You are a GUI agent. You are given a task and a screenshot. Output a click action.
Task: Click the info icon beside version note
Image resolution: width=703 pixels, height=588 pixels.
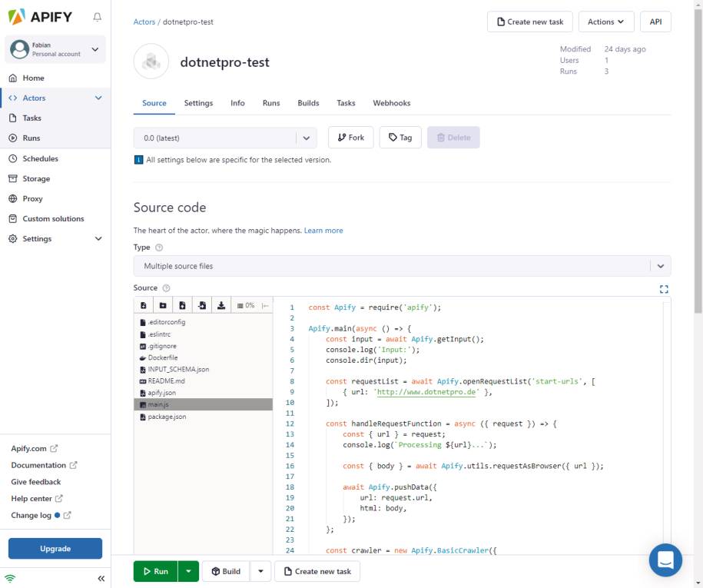tap(138, 160)
